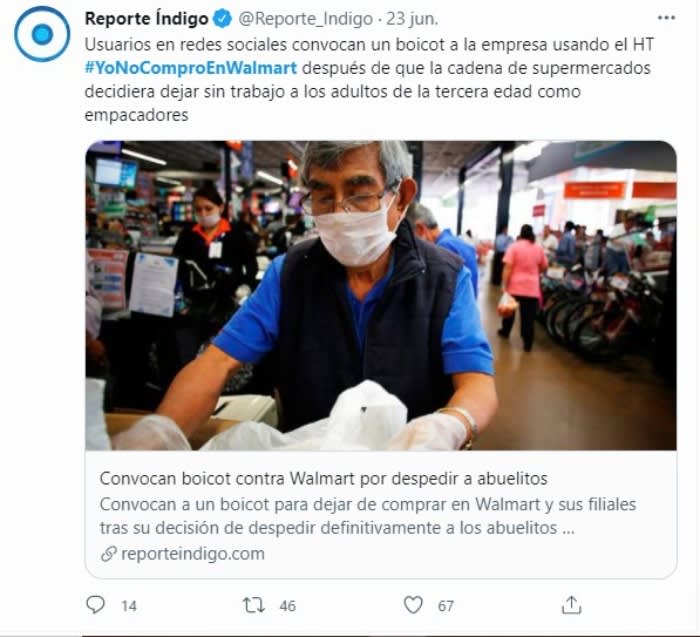Image resolution: width=700 pixels, height=637 pixels.
Task: Click the article preview description text
Action: tap(368, 516)
